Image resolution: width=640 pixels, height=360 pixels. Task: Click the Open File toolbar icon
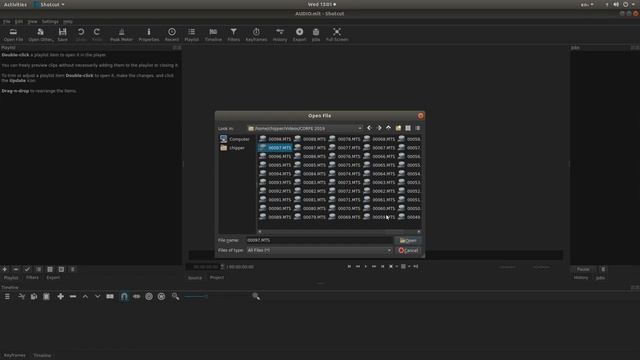click(13, 34)
